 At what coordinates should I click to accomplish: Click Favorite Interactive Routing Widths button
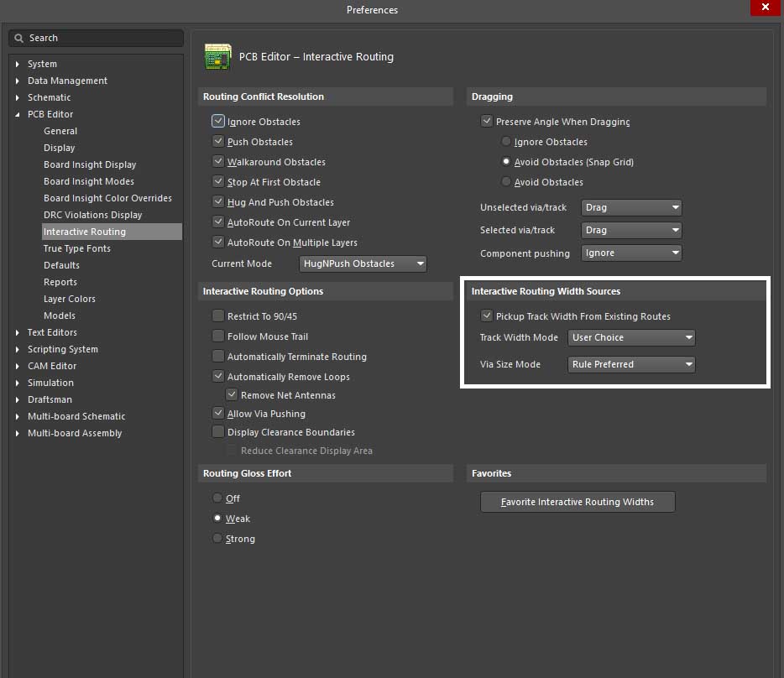(578, 502)
